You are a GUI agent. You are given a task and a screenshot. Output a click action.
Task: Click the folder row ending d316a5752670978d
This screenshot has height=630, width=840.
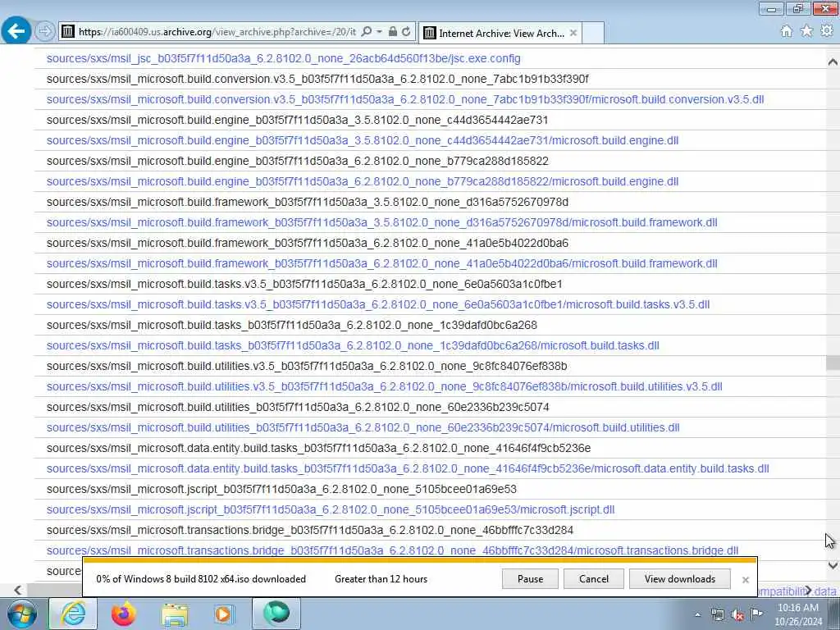click(307, 202)
